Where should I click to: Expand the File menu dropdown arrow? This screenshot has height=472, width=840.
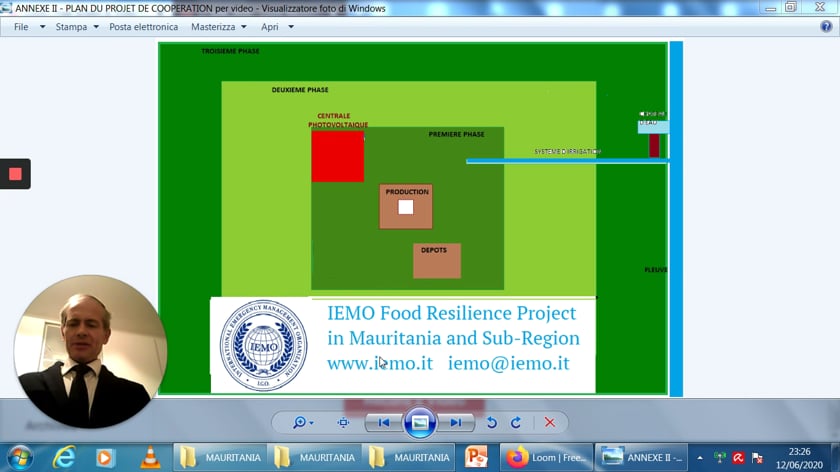42,27
